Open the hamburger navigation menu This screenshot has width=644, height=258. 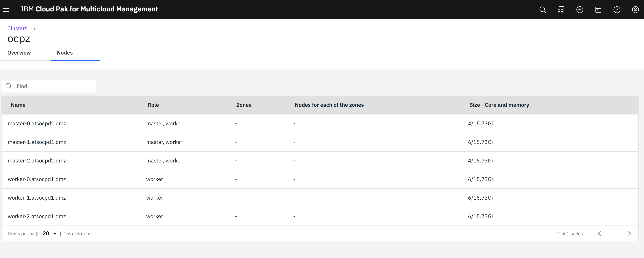tap(6, 9)
